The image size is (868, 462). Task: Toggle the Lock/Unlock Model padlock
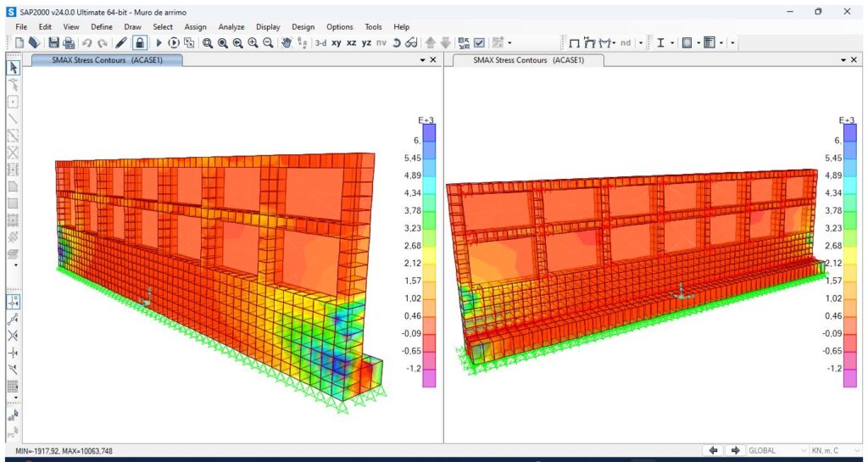tap(138, 42)
